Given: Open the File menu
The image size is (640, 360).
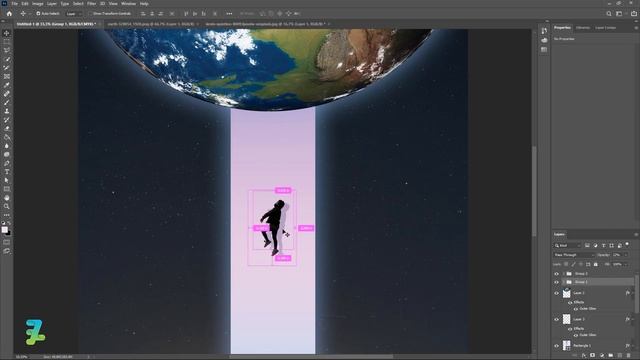Looking at the screenshot, I should tap(15, 4).
